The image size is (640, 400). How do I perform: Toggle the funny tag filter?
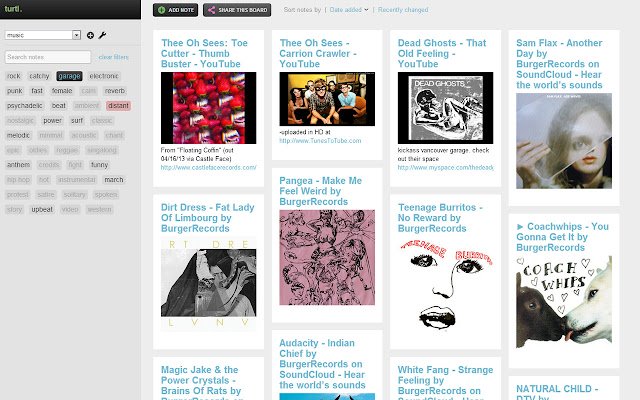[99, 165]
